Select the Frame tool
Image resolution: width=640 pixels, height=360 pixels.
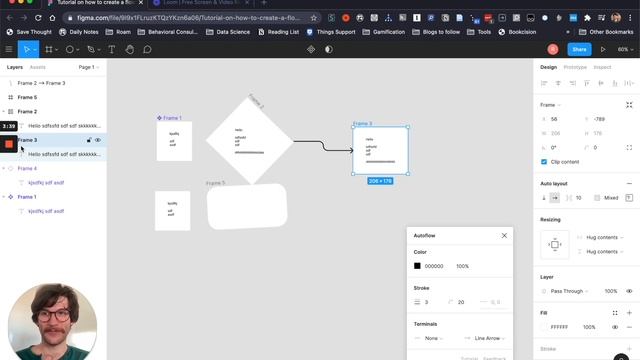49,49
